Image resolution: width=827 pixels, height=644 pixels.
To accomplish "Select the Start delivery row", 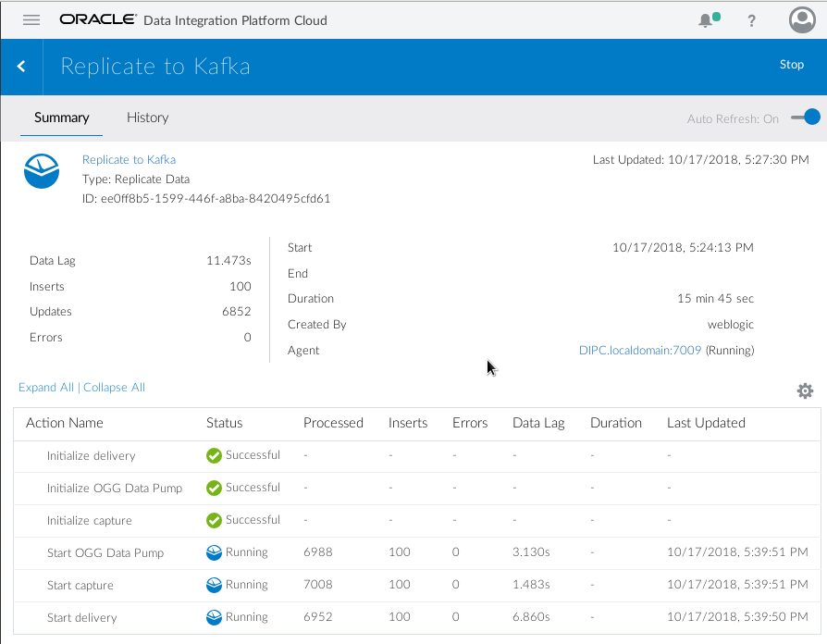I will click(82, 618).
